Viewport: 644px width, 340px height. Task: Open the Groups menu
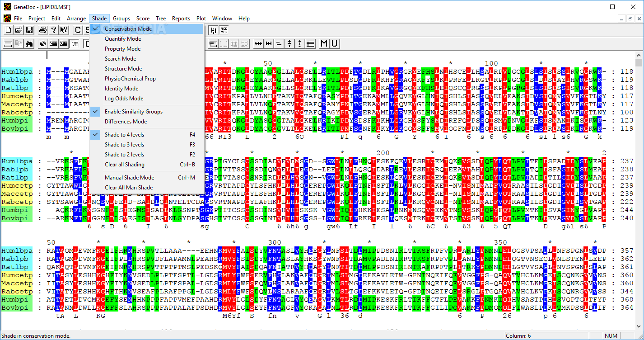121,19
